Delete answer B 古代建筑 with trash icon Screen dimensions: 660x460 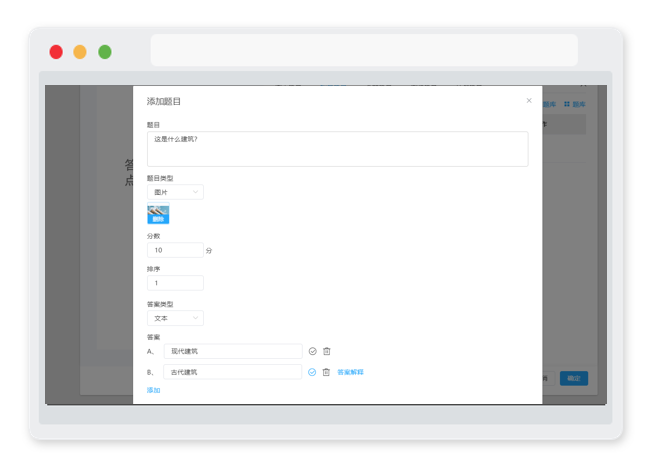pos(326,372)
